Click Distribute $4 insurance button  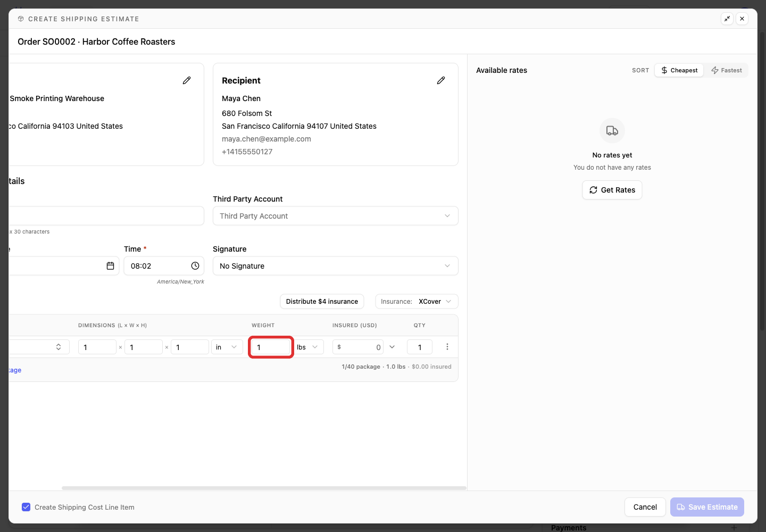pyautogui.click(x=322, y=302)
